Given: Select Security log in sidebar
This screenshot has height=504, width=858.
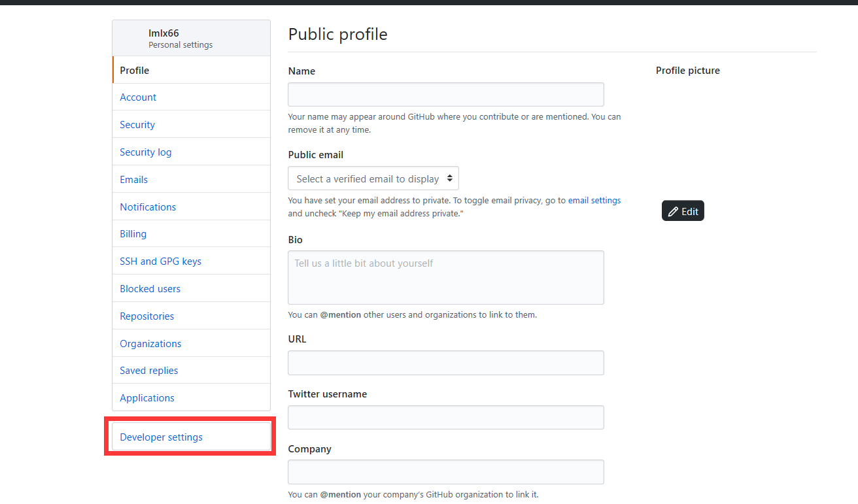Looking at the screenshot, I should [146, 152].
